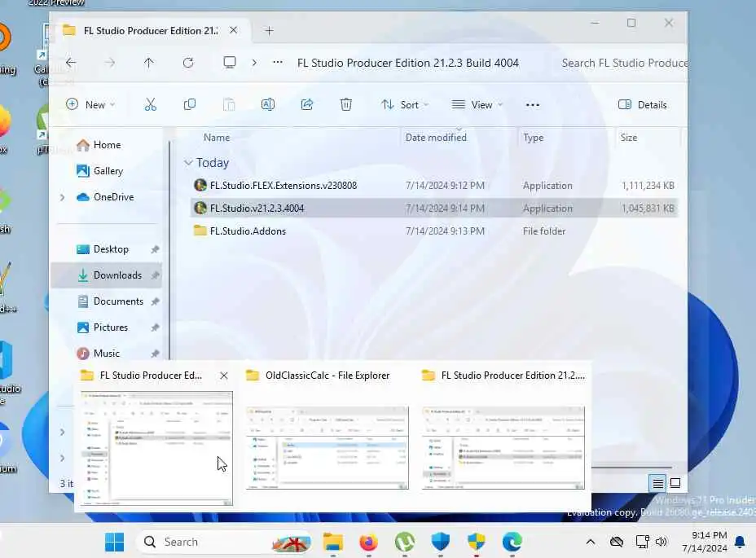Open Microsoft Edge from the taskbar
Screen dimensions: 756x558
pos(512,542)
